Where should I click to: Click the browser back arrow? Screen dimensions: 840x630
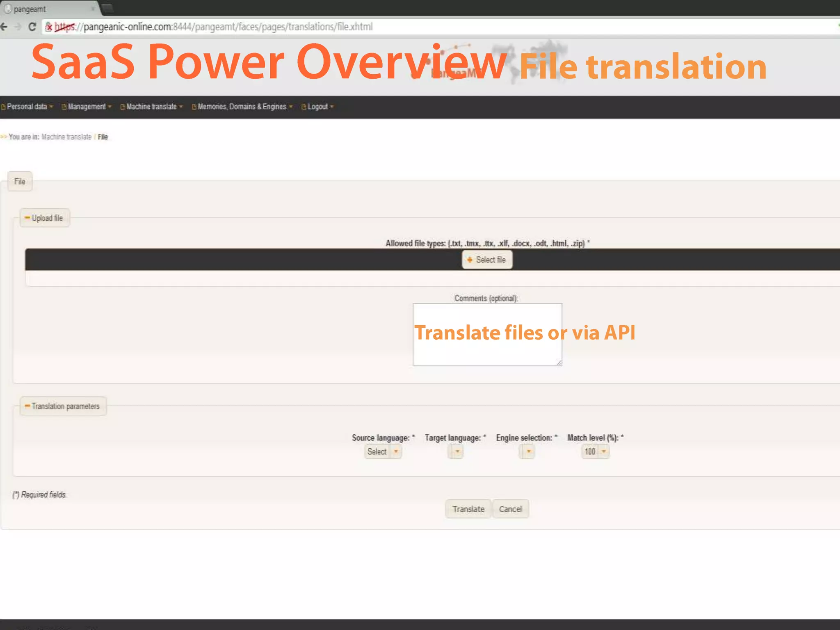[4, 27]
